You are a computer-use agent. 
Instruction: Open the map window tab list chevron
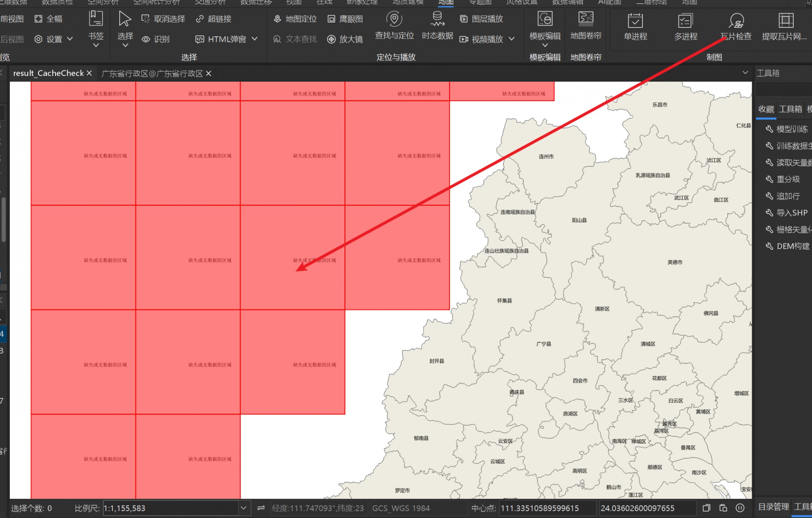745,73
